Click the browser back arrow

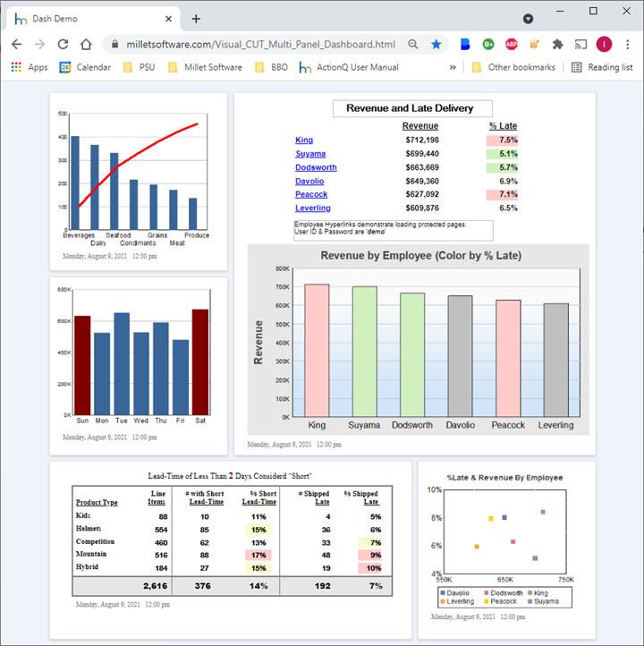(16, 44)
